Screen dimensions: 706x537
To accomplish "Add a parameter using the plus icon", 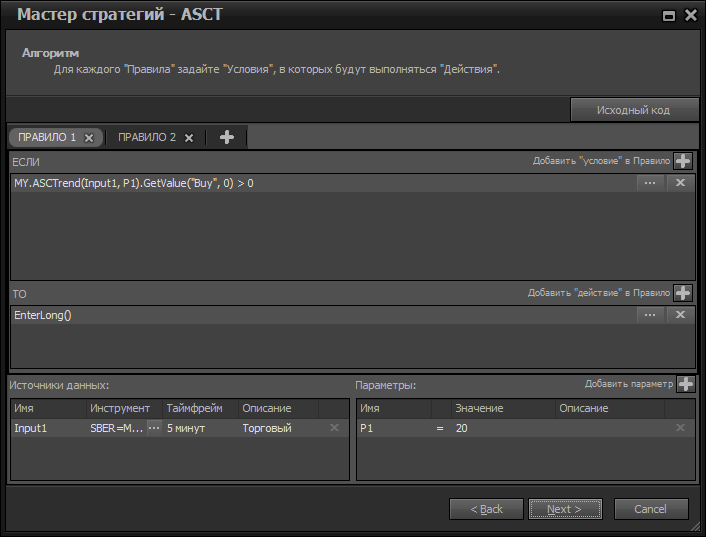I will pyautogui.click(x=686, y=384).
